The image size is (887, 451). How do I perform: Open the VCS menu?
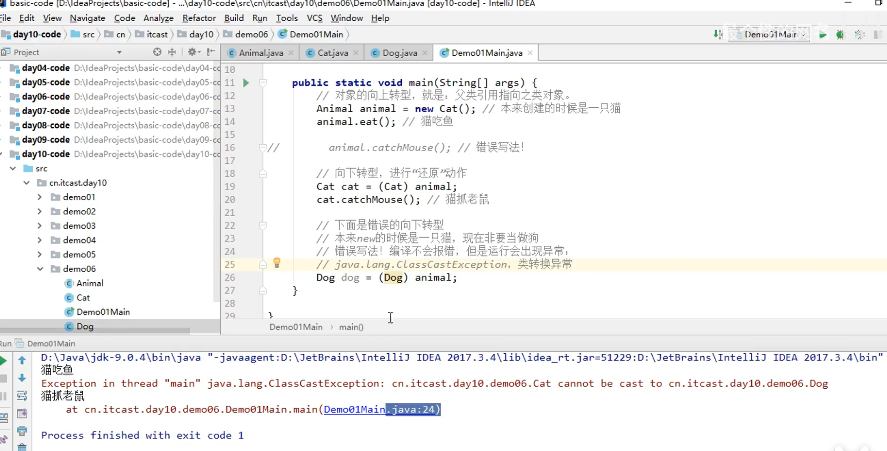pyautogui.click(x=315, y=18)
